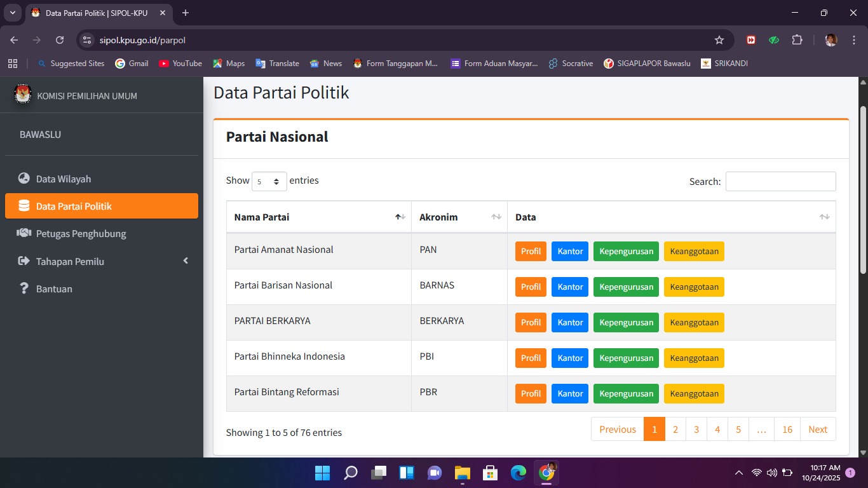Go to page 3 of the table
Image resolution: width=868 pixels, height=488 pixels.
point(696,429)
